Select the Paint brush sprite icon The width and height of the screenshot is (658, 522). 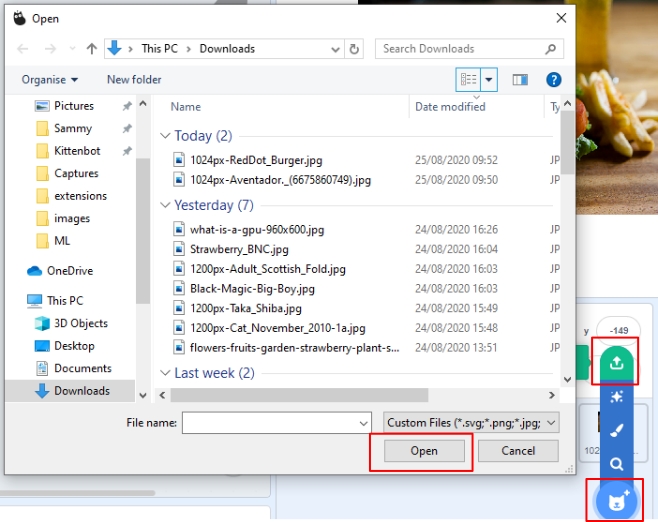click(x=616, y=431)
